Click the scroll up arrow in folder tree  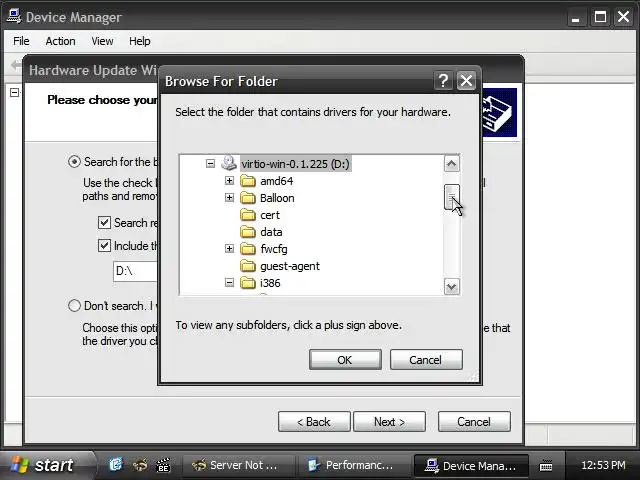pos(451,164)
